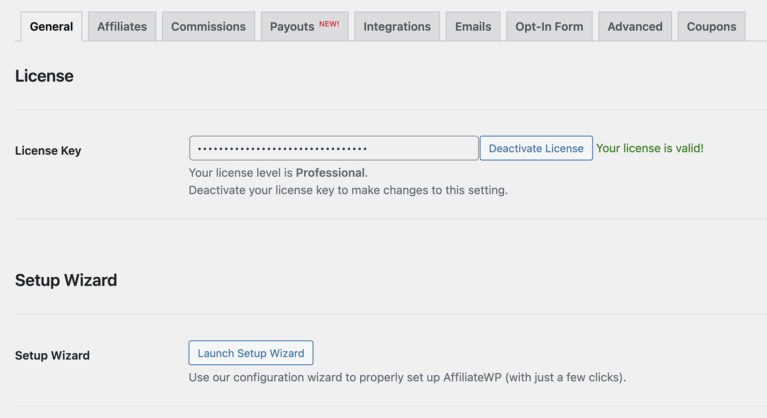Open the Advanced tab
The width and height of the screenshot is (767, 418).
tap(635, 27)
